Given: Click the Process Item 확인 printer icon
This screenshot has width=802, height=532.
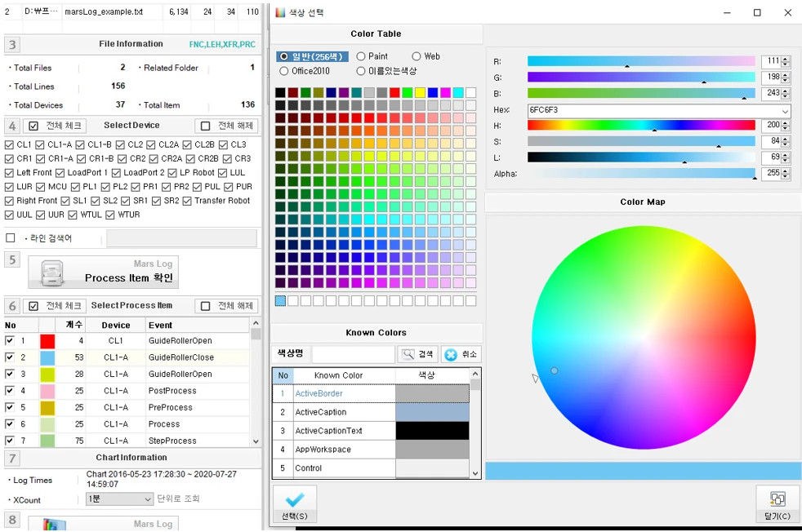Looking at the screenshot, I should [51, 273].
